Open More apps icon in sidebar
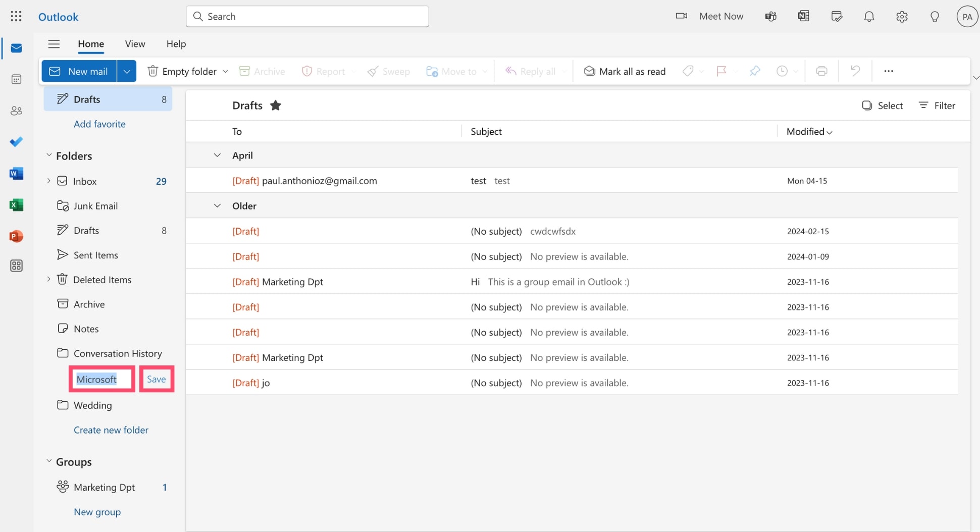Viewport: 980px width, 532px height. [16, 266]
